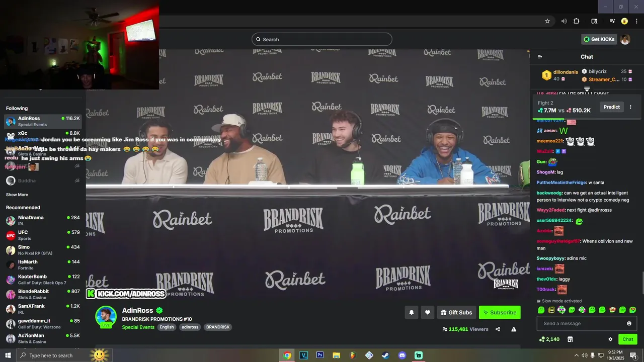
Task: Open xQc channel in the Following list
Action: coord(43,136)
